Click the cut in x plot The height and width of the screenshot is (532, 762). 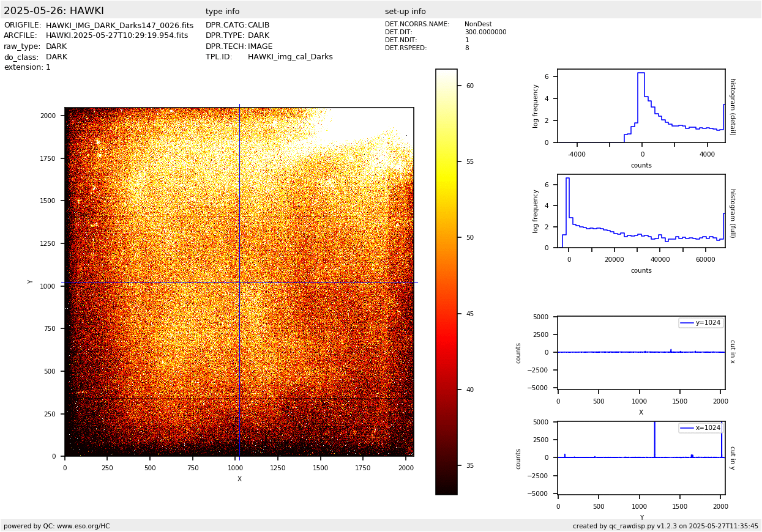pos(641,352)
